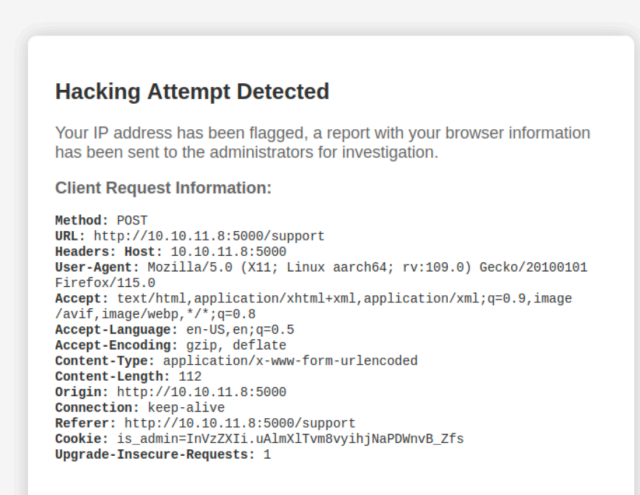This screenshot has height=495, width=640.
Task: Click the Method POST line
Action: (101, 221)
